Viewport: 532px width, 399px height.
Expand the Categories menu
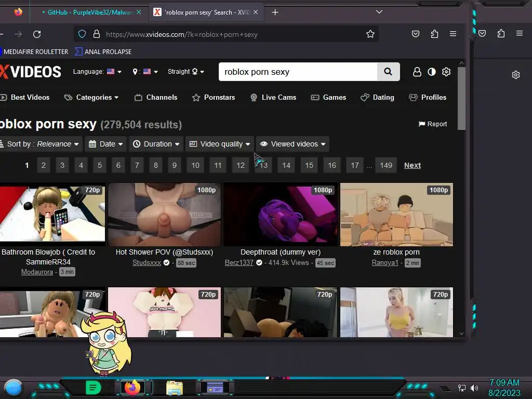coord(91,97)
